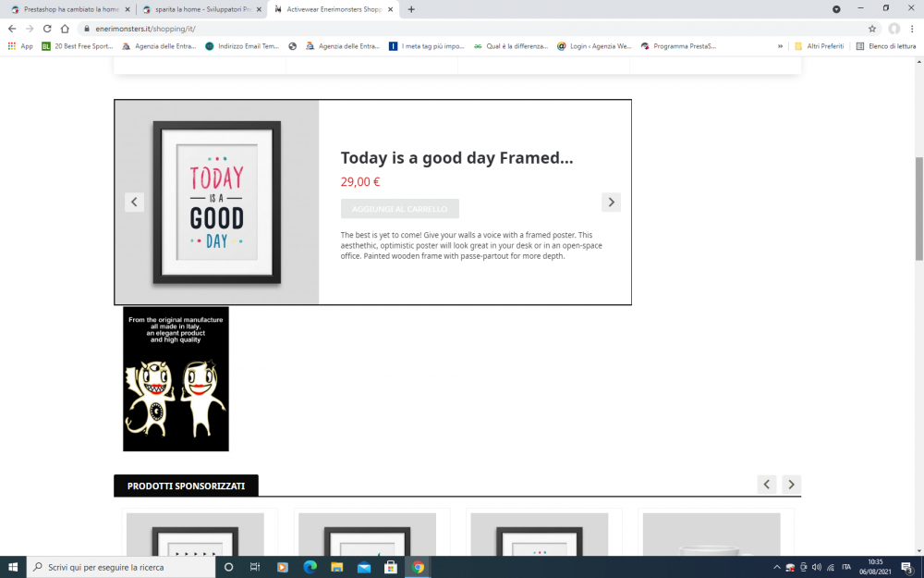Switch to 'Prestashop ha cambiato la home' tab
924x578 pixels.
pyautogui.click(x=70, y=9)
